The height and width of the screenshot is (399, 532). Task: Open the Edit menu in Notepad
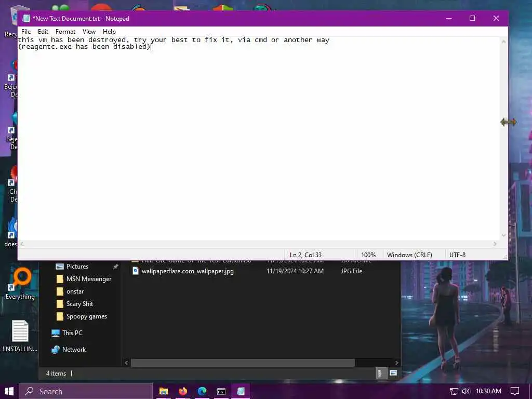pos(43,32)
